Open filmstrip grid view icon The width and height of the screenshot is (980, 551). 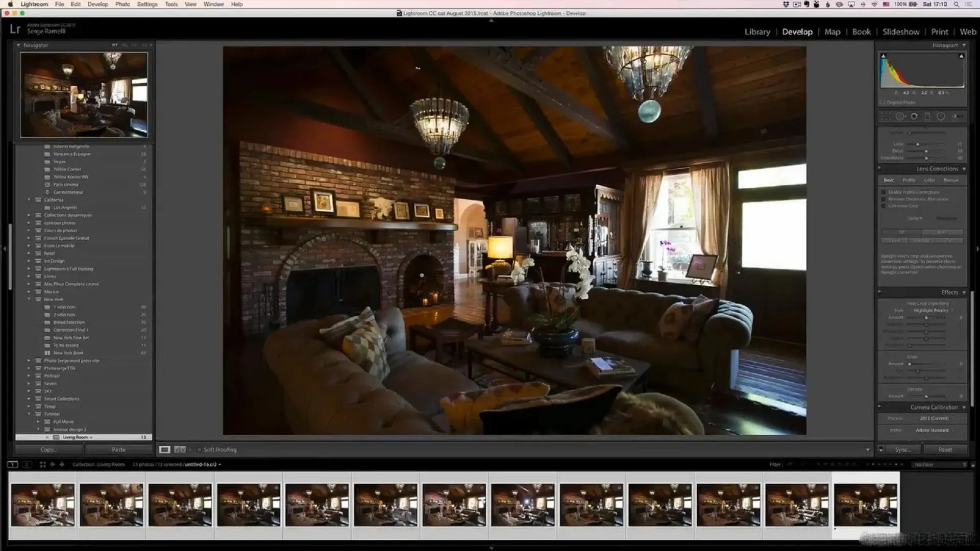[x=42, y=464]
